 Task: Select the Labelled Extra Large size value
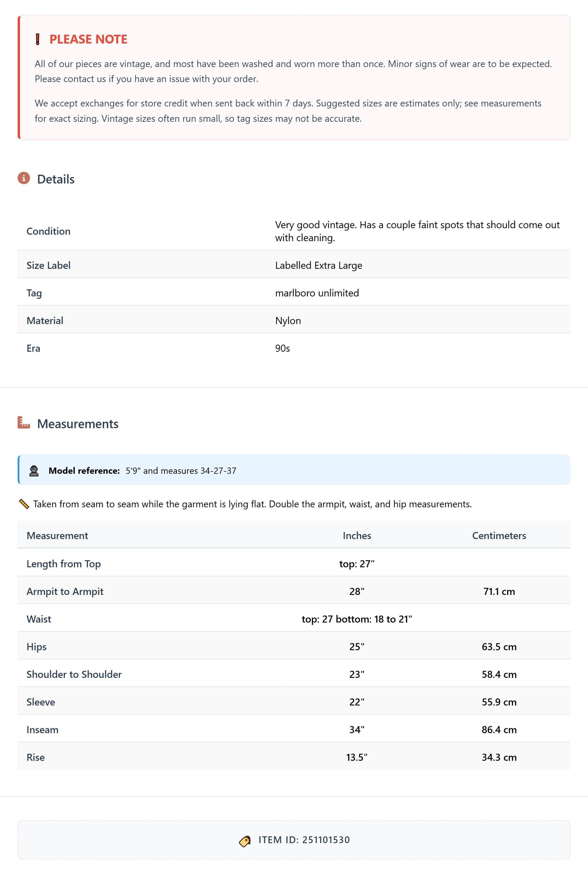tap(319, 266)
